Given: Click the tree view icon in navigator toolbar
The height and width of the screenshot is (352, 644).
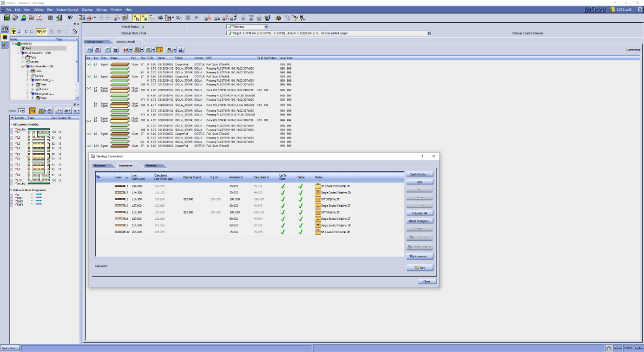Looking at the screenshot, I should click(13, 32).
